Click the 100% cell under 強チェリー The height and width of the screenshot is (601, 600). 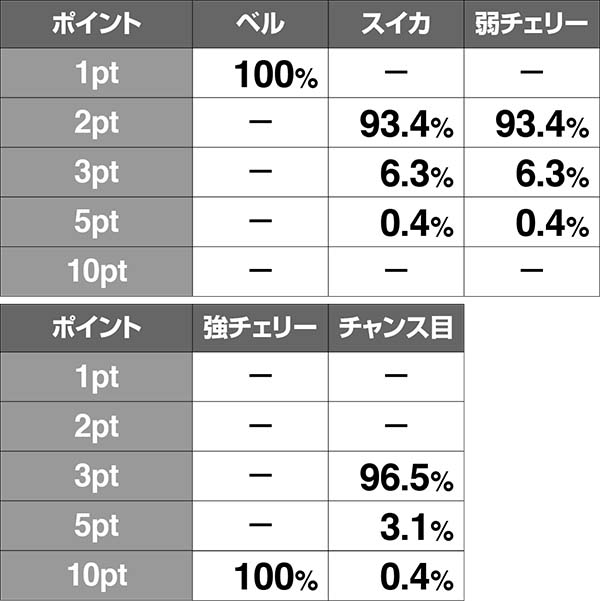tap(275, 578)
